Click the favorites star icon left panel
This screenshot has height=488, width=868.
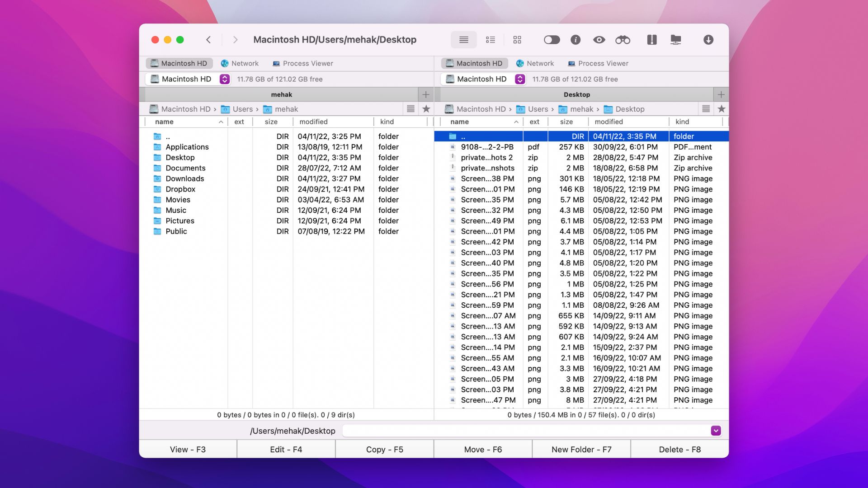426,109
